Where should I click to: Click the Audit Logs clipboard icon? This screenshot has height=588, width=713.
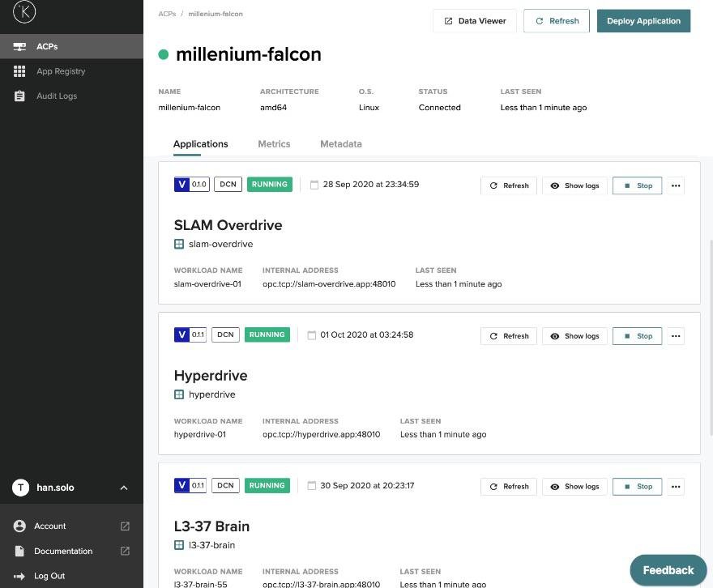coord(19,96)
